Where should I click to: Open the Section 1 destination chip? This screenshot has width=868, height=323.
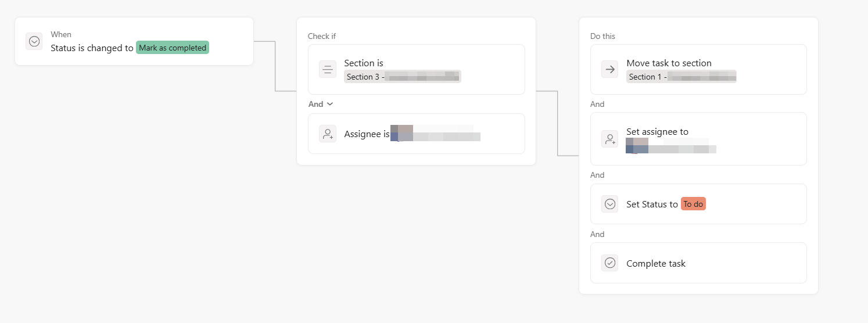tap(681, 77)
